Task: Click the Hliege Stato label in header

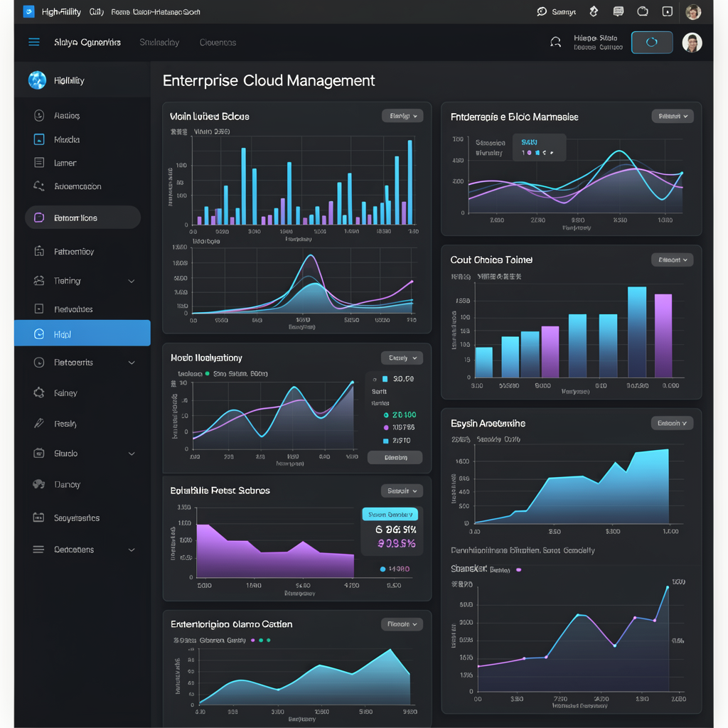Action: (x=595, y=38)
